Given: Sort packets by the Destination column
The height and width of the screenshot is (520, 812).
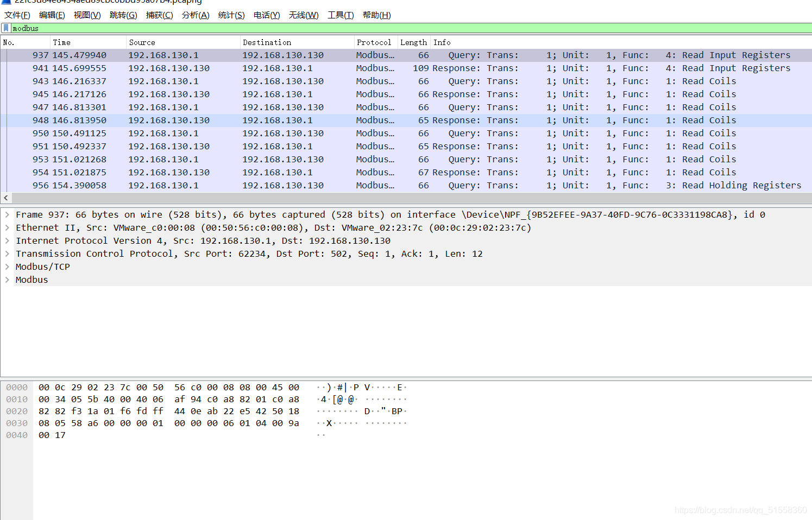Looking at the screenshot, I should coord(297,42).
